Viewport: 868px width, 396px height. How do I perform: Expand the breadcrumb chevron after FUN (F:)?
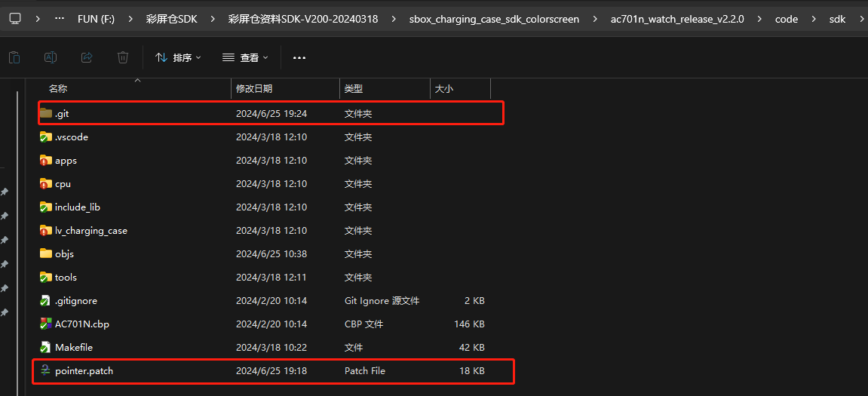(x=130, y=19)
